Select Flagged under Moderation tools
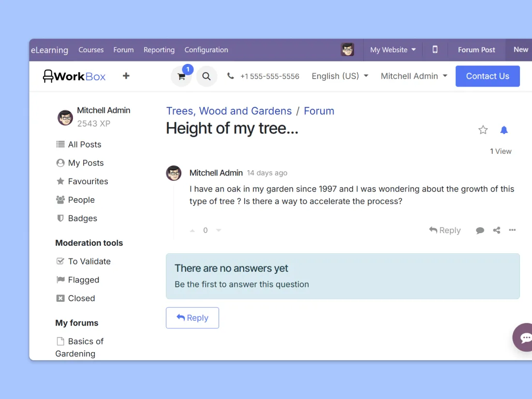 83,280
